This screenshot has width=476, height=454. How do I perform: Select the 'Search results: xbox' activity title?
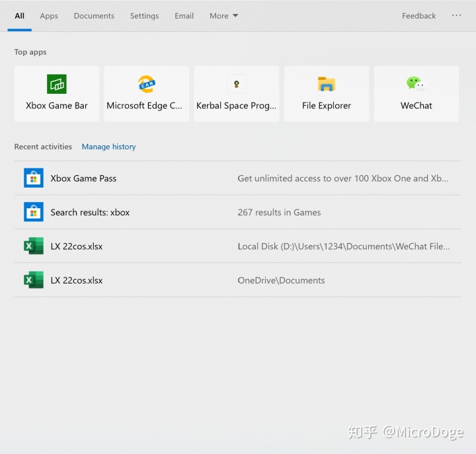pos(90,212)
